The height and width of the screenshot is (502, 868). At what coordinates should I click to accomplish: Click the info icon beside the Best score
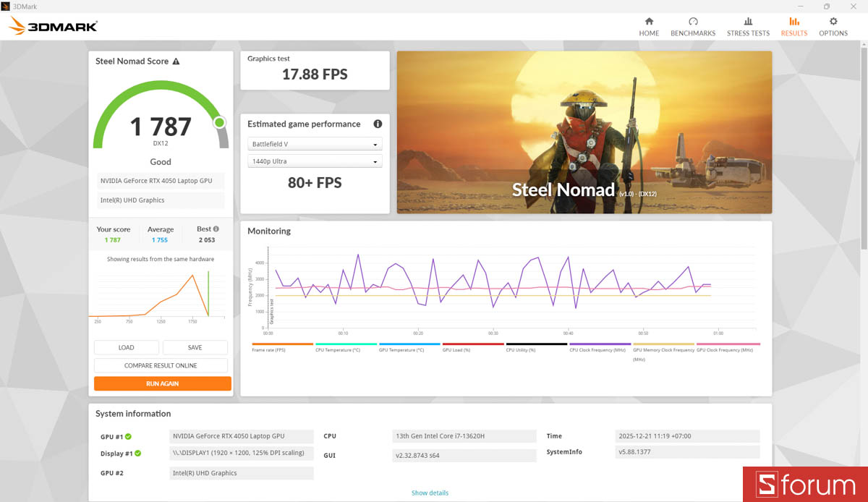(215, 229)
